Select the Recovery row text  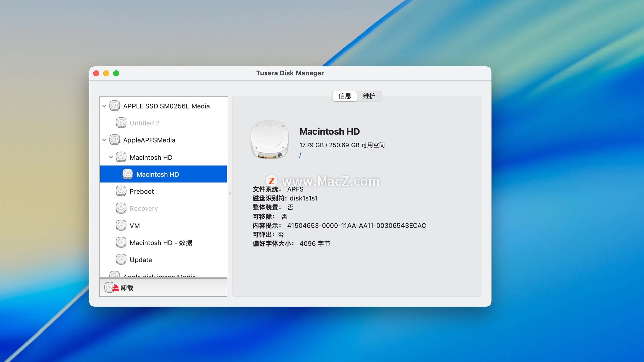[x=144, y=209]
